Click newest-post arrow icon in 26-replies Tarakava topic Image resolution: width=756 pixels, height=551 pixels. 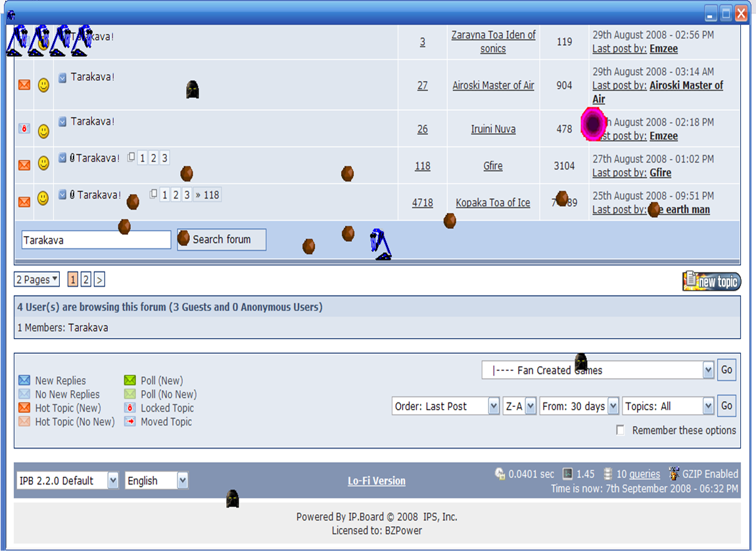pos(62,122)
